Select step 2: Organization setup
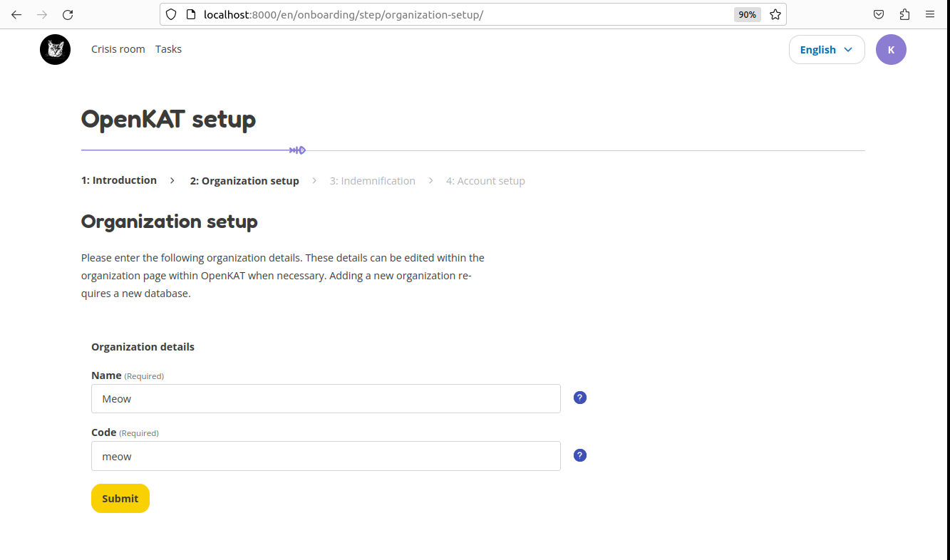The height and width of the screenshot is (560, 950). [x=244, y=181]
